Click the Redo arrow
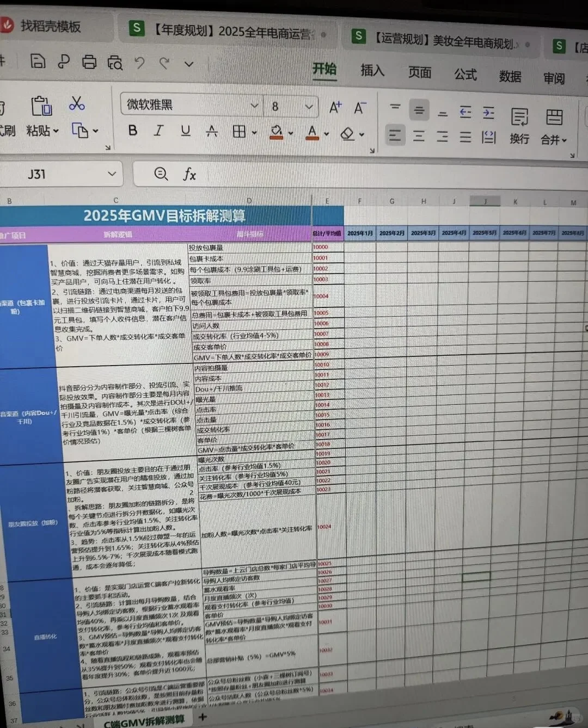 click(x=164, y=64)
